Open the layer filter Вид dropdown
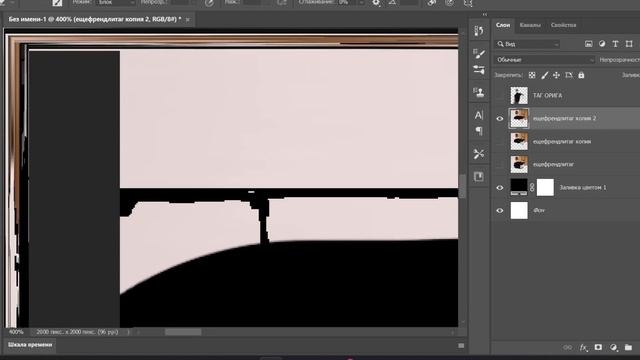 pos(527,44)
